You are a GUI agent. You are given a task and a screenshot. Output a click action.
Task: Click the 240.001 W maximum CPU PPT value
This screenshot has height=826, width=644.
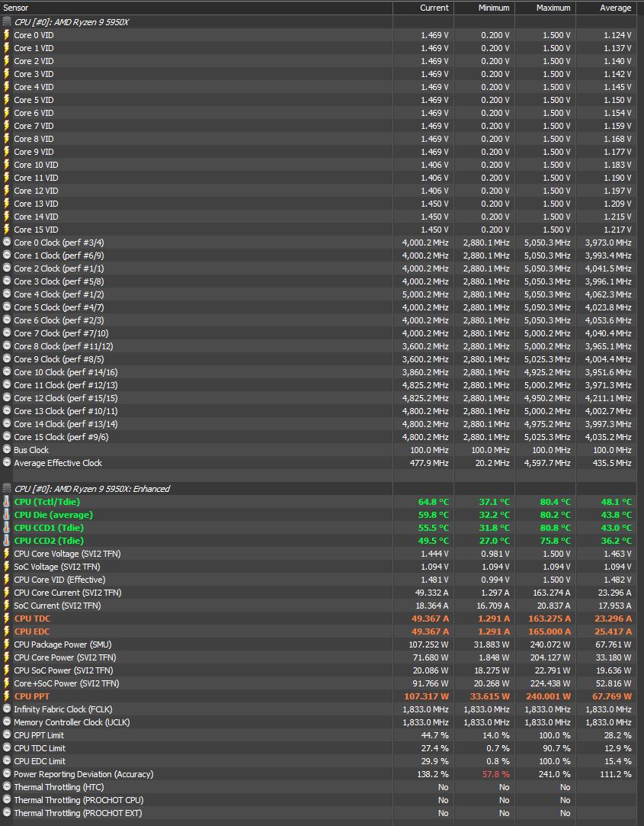[549, 696]
